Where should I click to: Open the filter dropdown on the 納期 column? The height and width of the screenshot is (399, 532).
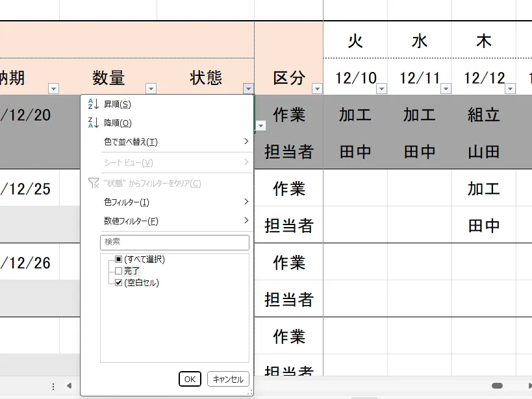click(53, 88)
